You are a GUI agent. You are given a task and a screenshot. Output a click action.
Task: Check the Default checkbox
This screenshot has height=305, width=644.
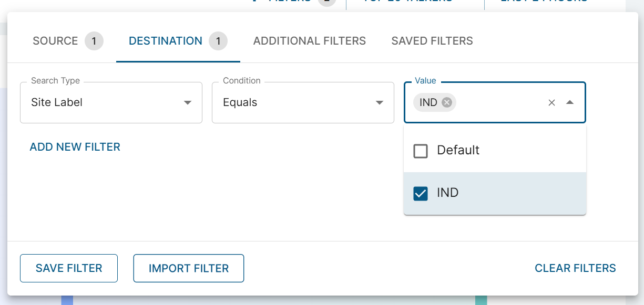[x=421, y=151]
